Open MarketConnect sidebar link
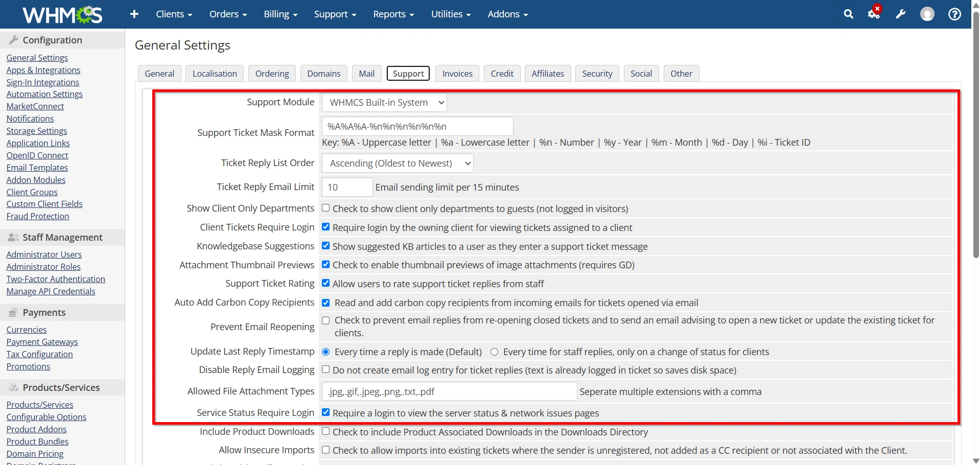The width and height of the screenshot is (980, 465). (35, 106)
